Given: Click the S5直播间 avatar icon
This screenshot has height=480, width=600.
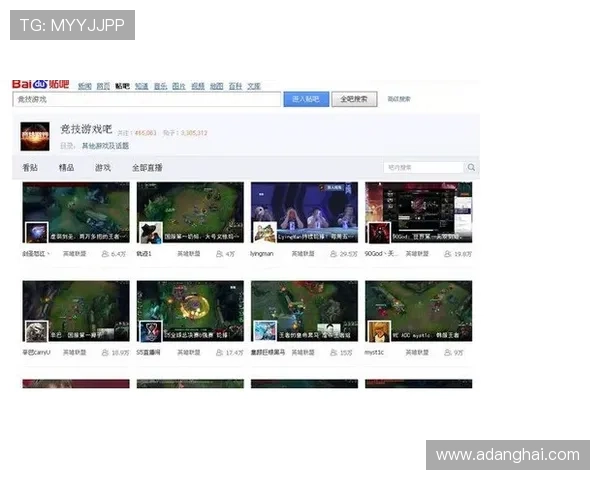Looking at the screenshot, I should click(151, 331).
